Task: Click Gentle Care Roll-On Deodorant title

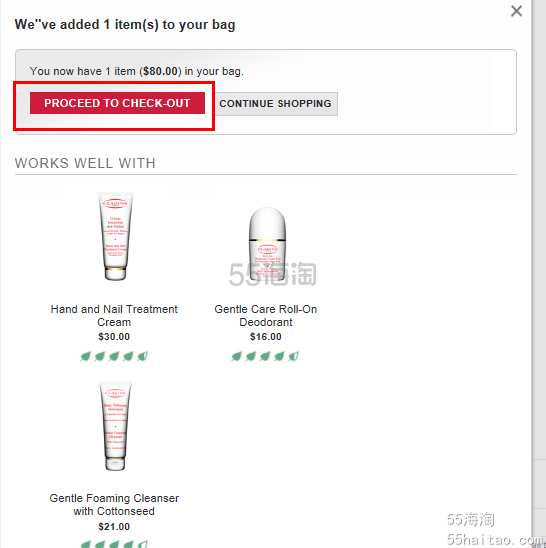Action: (x=266, y=316)
